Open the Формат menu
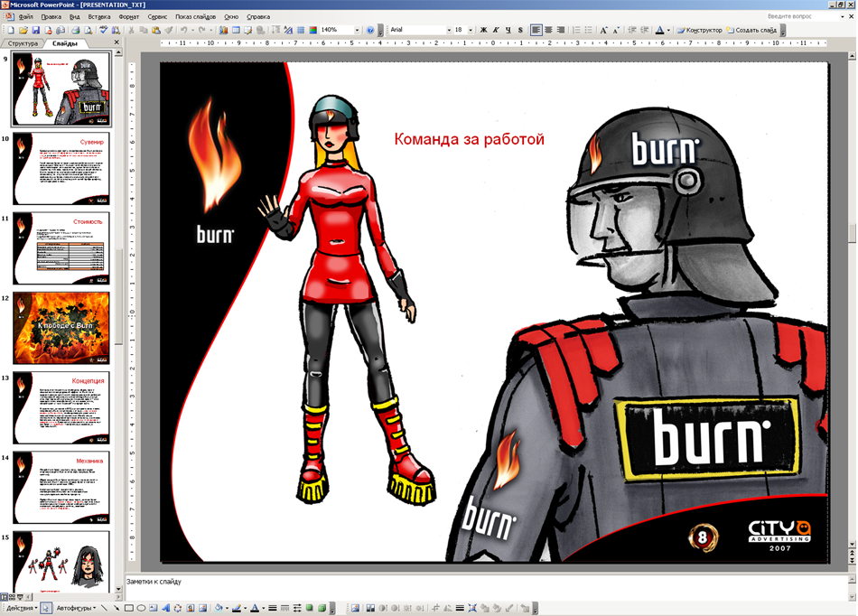Screen dimensions: 858x616 128,17
